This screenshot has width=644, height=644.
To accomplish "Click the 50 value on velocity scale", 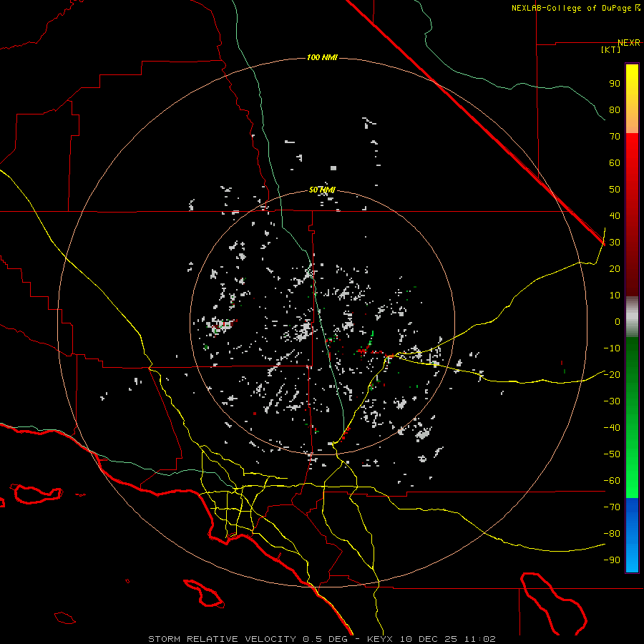I will (x=615, y=190).
